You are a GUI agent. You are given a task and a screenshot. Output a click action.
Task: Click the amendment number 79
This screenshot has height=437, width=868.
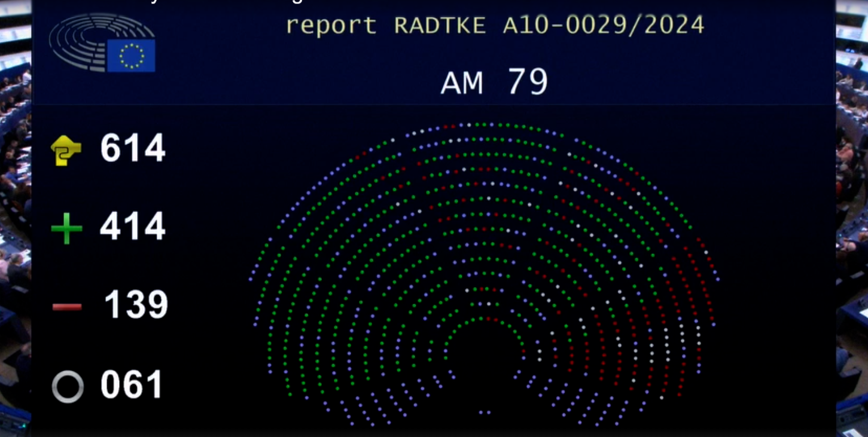tap(528, 82)
